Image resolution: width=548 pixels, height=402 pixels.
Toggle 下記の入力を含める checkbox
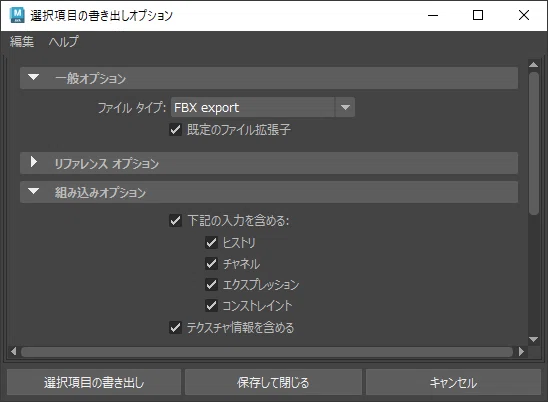coord(175,221)
